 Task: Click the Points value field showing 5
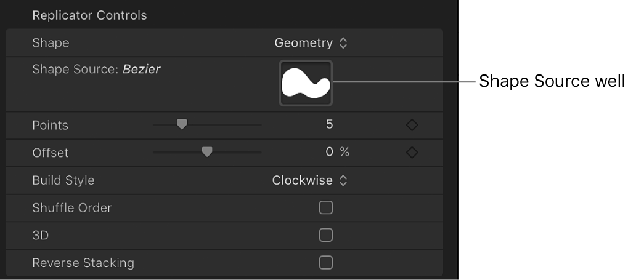click(329, 125)
